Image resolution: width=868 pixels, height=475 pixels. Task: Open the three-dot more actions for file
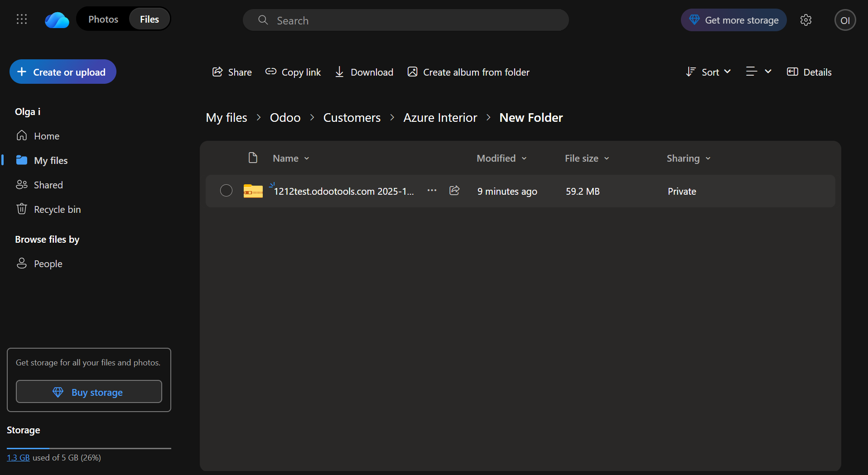click(432, 191)
